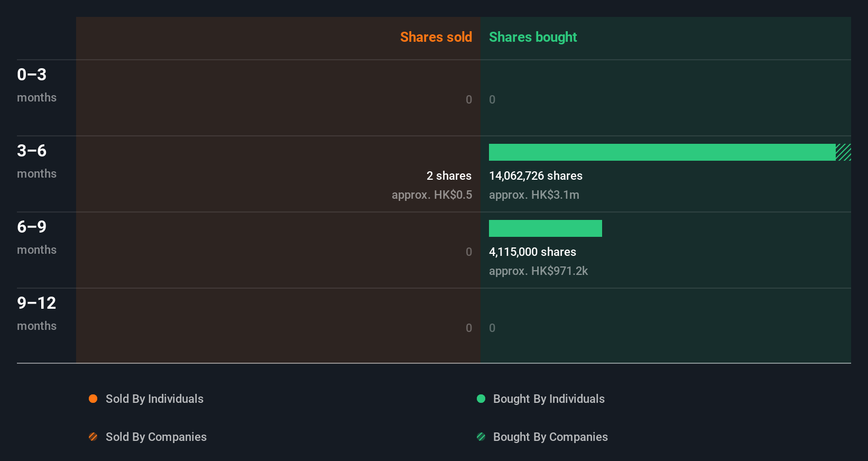Viewport: 868px width, 461px height.
Task: Select the 6–9 months row label
Action: (x=36, y=237)
